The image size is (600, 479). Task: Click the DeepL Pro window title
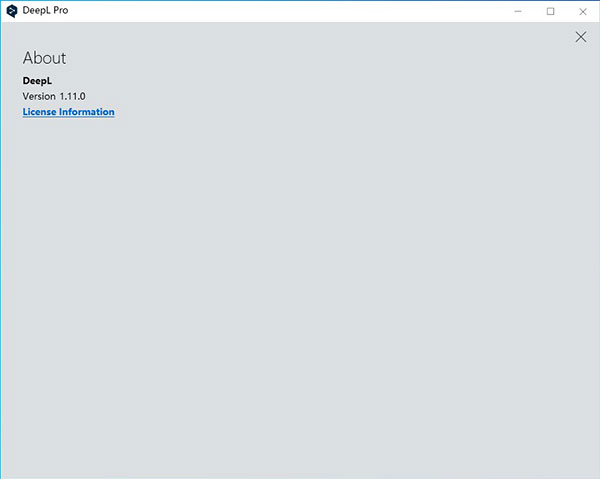tap(45, 10)
